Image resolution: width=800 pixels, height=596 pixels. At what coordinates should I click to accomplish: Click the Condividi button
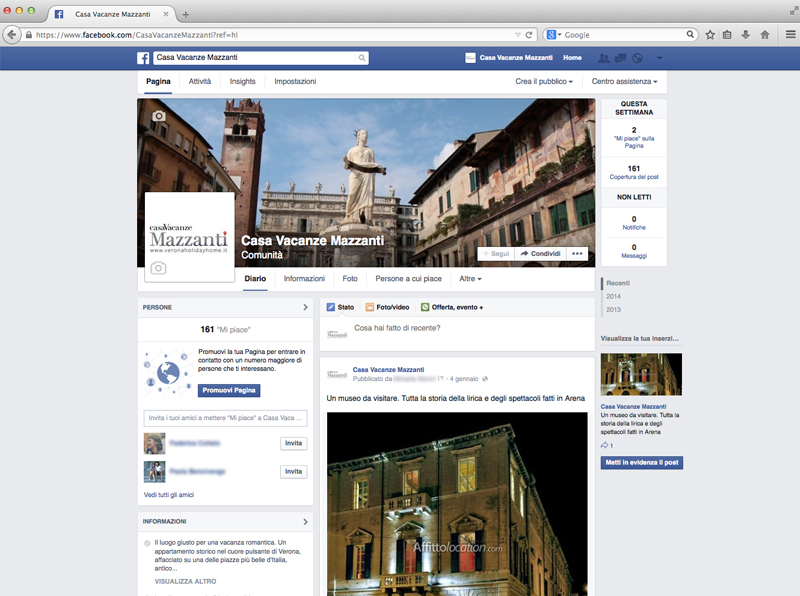point(540,254)
